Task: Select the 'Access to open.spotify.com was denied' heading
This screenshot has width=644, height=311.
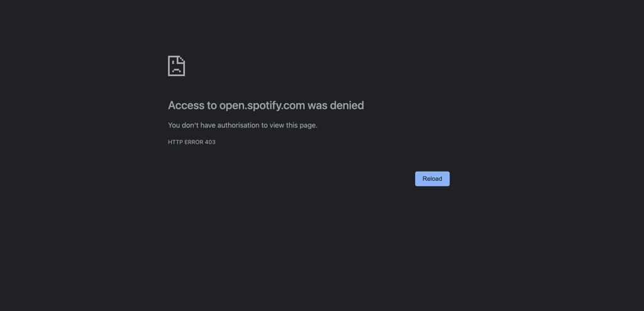Action: [x=266, y=106]
